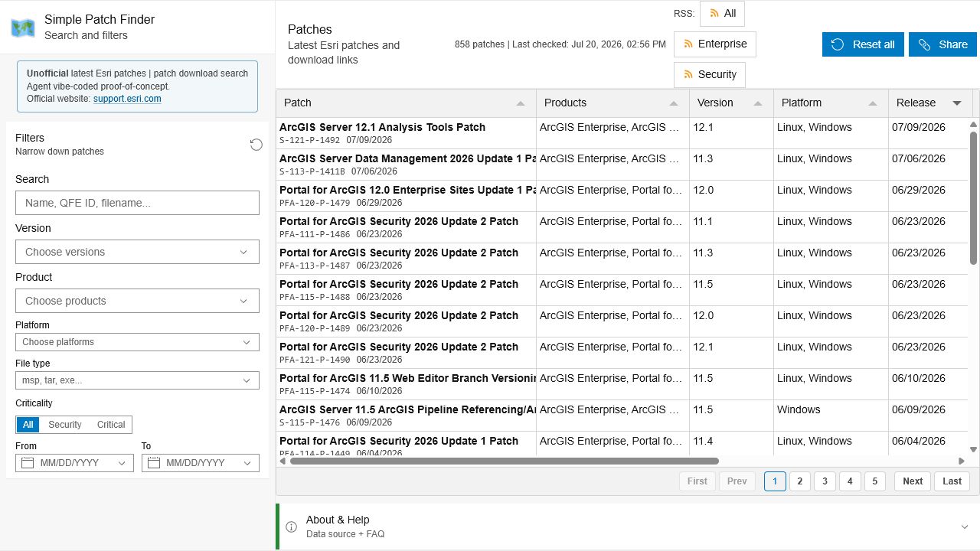Open the To date calendar icon

point(153,463)
